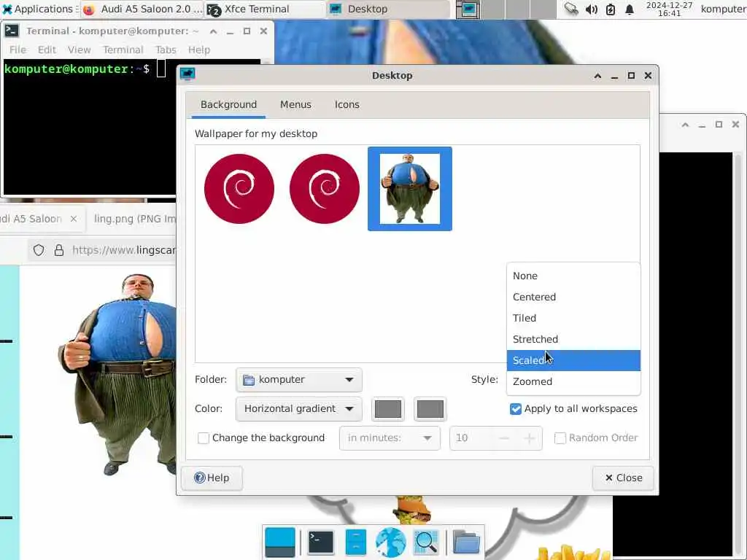
Task: Click the Desktop dialog title bar icon
Action: click(187, 74)
